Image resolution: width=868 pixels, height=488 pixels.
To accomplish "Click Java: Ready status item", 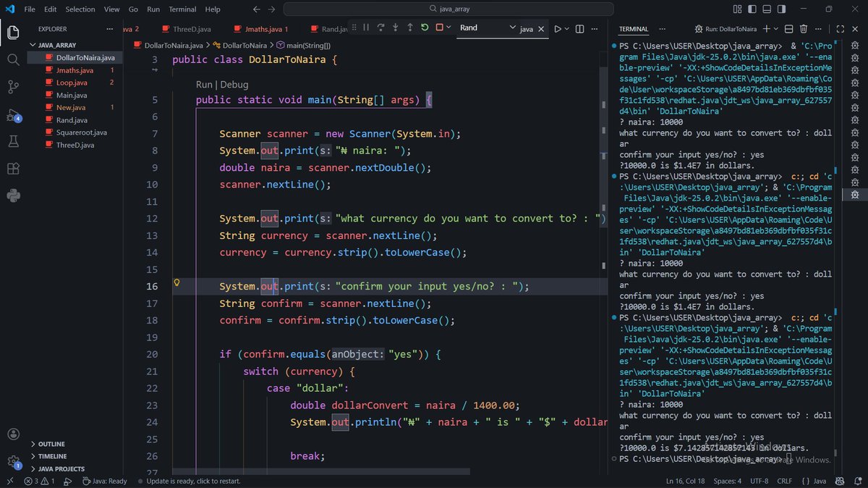I will (x=105, y=481).
